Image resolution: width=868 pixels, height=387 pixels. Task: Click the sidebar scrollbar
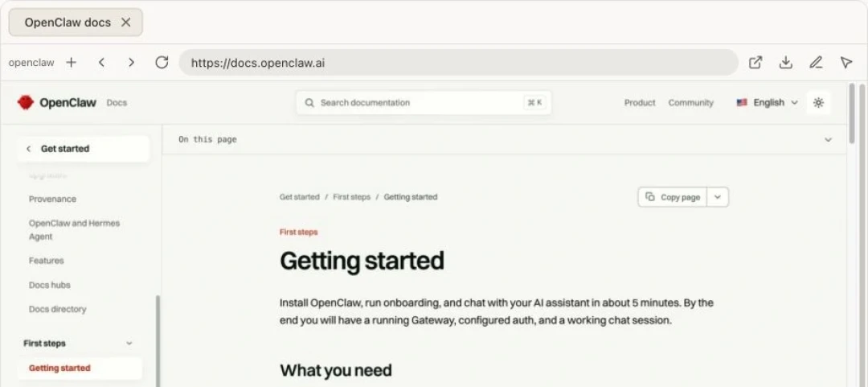pyautogui.click(x=158, y=340)
